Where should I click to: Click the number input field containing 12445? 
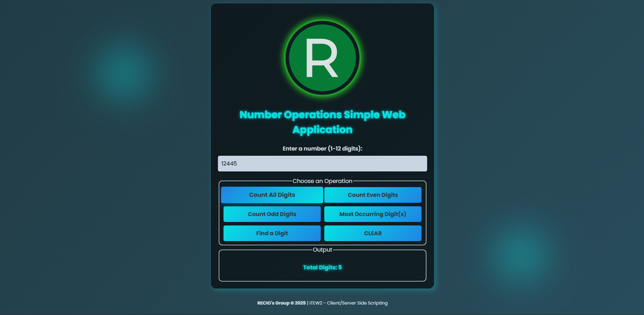(323, 163)
